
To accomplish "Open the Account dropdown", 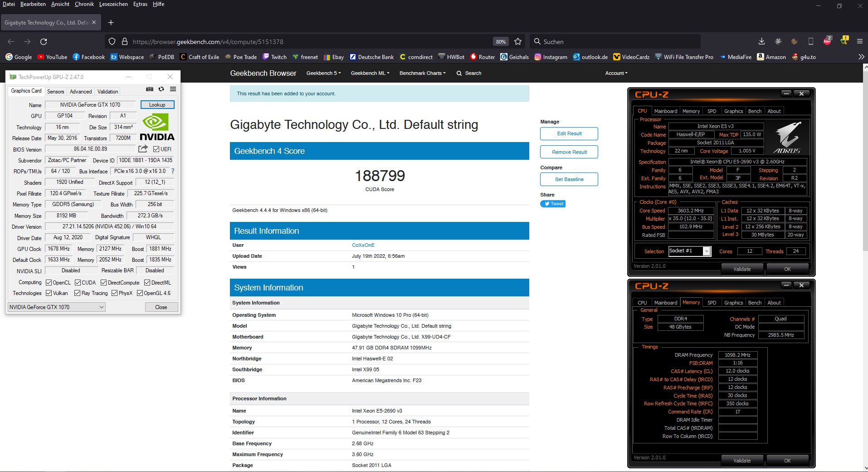I will point(616,73).
